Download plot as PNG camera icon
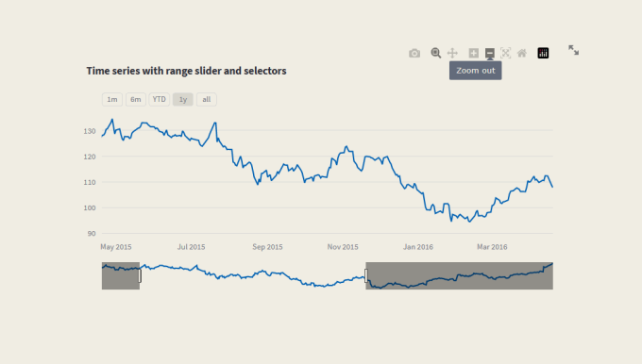 coord(414,53)
